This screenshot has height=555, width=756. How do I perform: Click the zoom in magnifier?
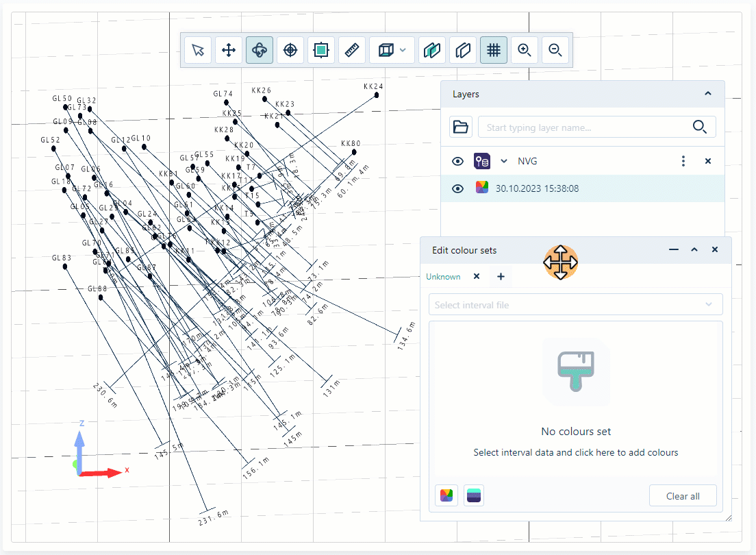point(525,50)
